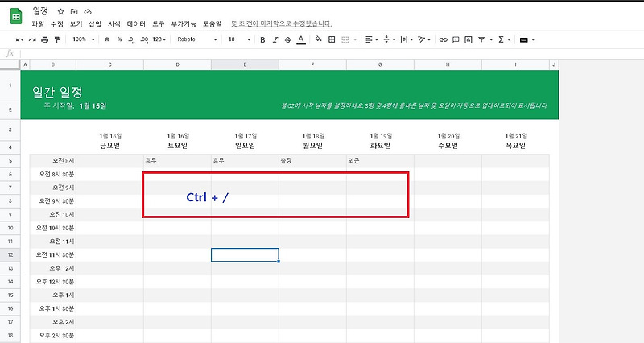Select row 12 header

point(10,254)
